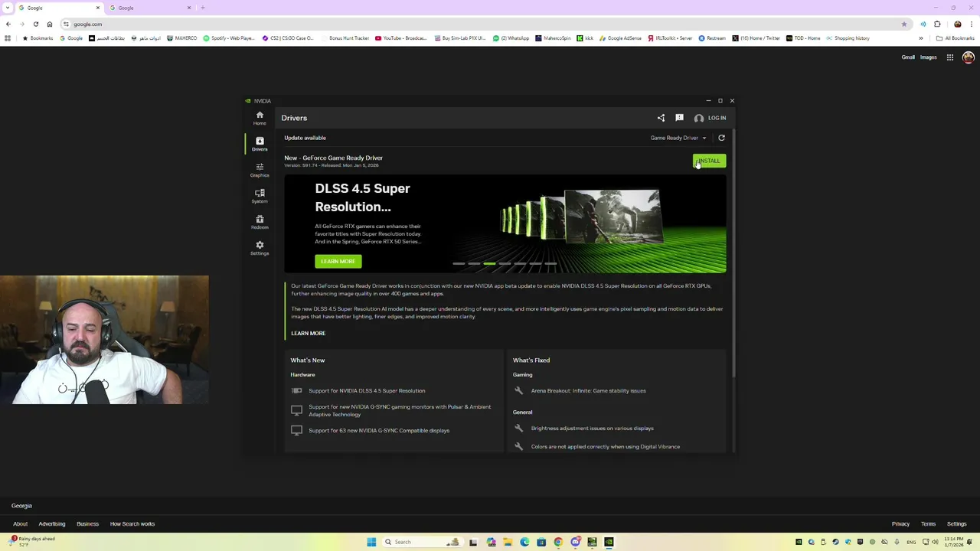Screen dimensions: 980x551
Task: Select the Drivers sidebar icon
Action: tap(260, 144)
